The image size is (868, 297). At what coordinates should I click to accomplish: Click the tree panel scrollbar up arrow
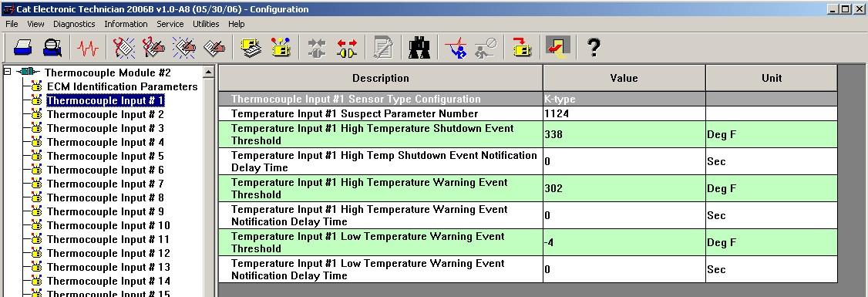click(x=209, y=72)
